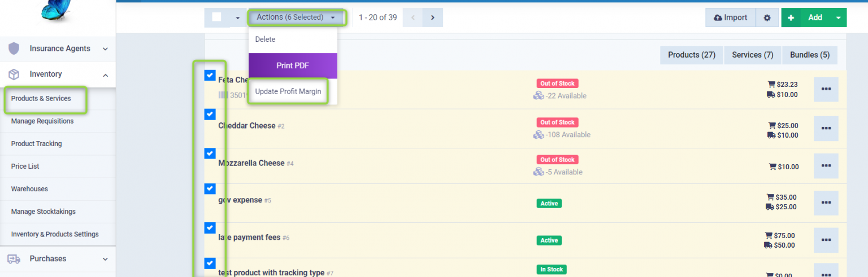Open Manage Requisitions in sidebar
Viewport: 868px width, 277px height.
(x=42, y=121)
